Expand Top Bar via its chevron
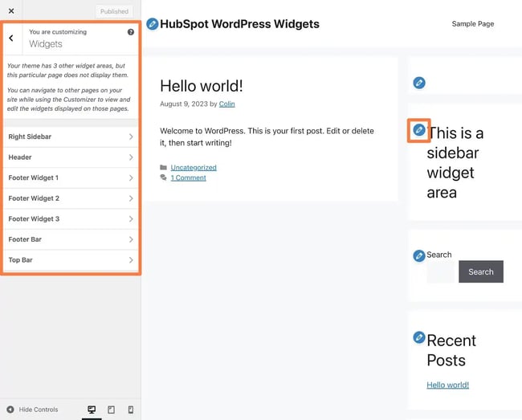 (131, 260)
